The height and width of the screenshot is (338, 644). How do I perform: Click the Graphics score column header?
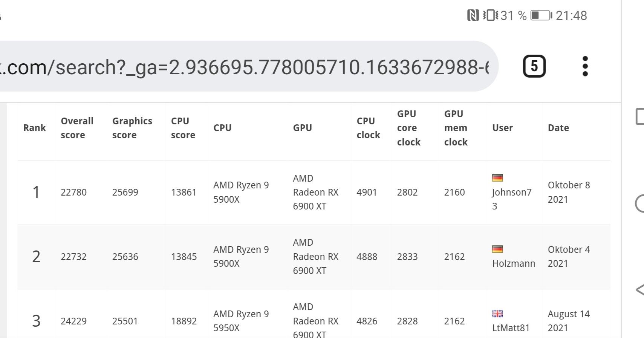coord(132,128)
